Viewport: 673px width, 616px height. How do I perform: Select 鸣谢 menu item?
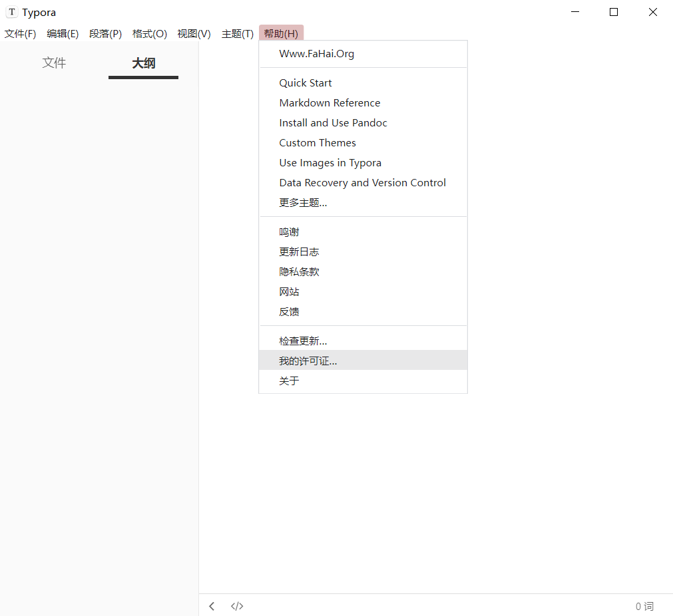tap(363, 232)
